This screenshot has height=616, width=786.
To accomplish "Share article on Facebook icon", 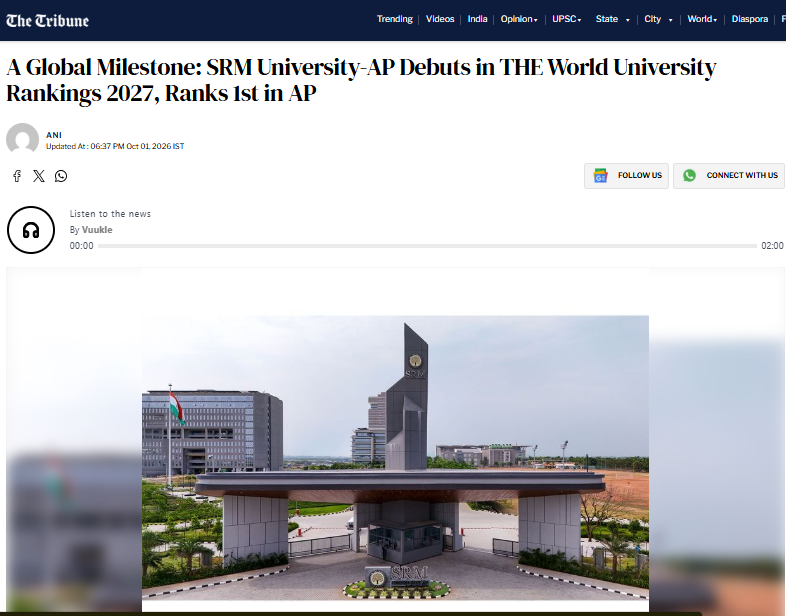I will (x=17, y=176).
